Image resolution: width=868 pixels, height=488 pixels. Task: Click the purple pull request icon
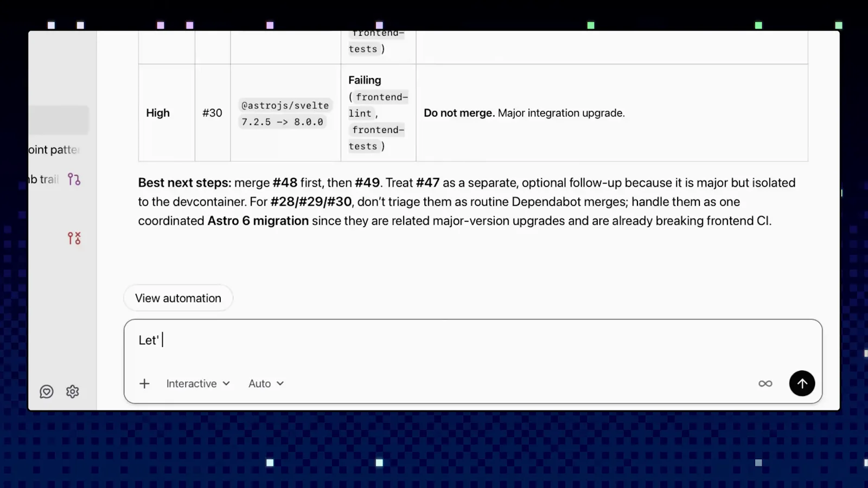pyautogui.click(x=74, y=179)
